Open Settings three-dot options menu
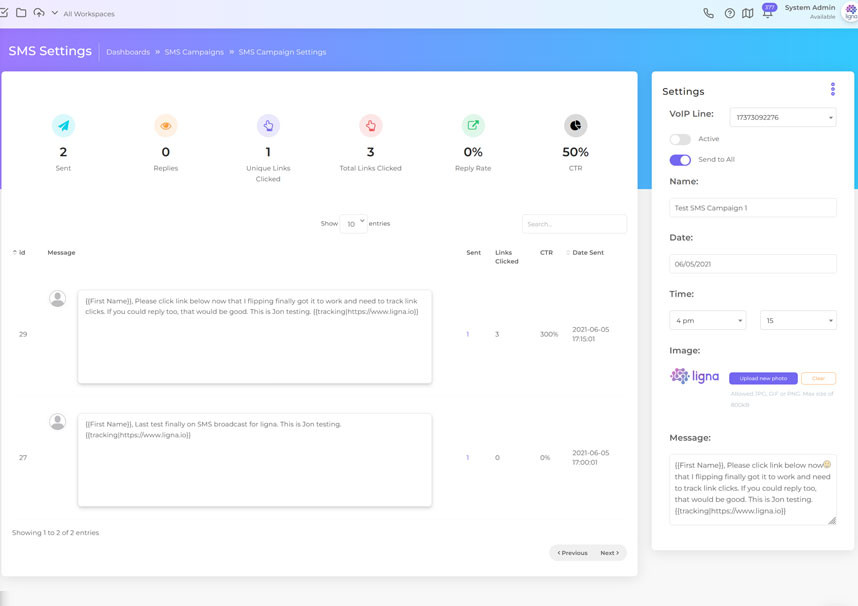Viewport: 858px width, 606px height. 832,90
